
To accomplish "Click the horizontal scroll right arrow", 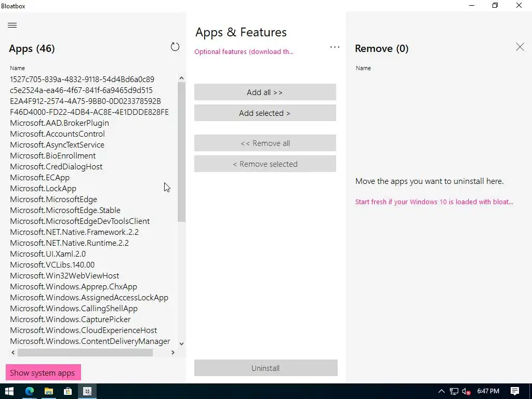I will (172, 353).
